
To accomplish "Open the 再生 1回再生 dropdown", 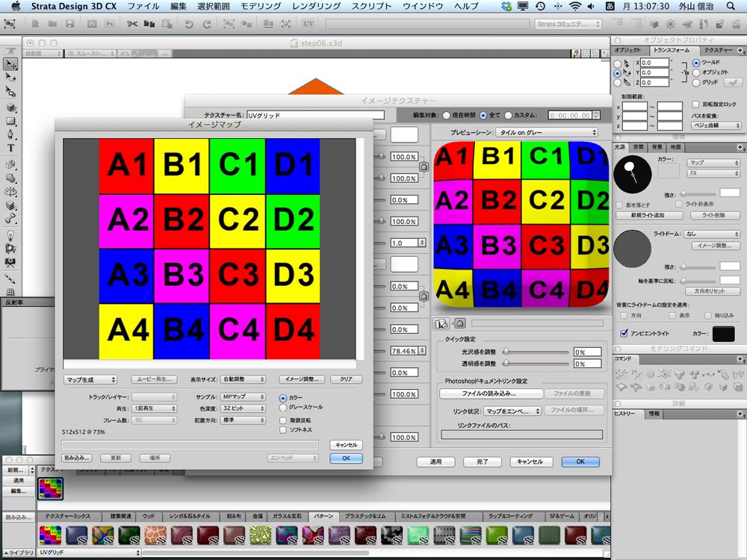I will [x=155, y=408].
